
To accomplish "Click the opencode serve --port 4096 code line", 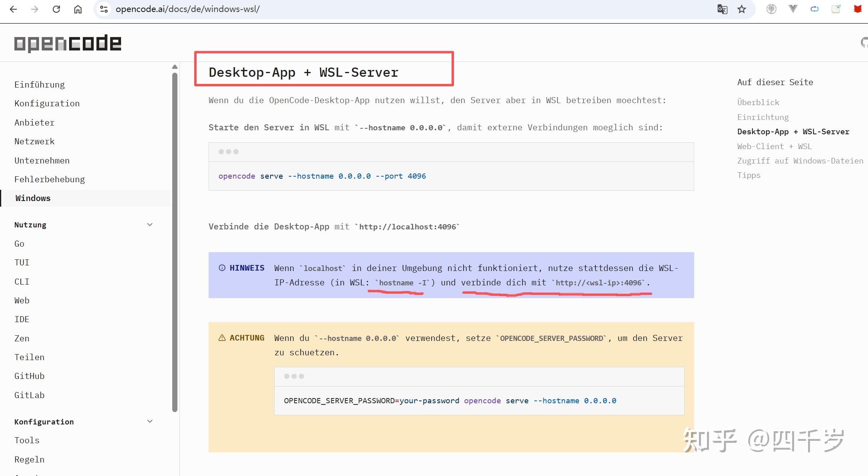I will click(x=322, y=176).
